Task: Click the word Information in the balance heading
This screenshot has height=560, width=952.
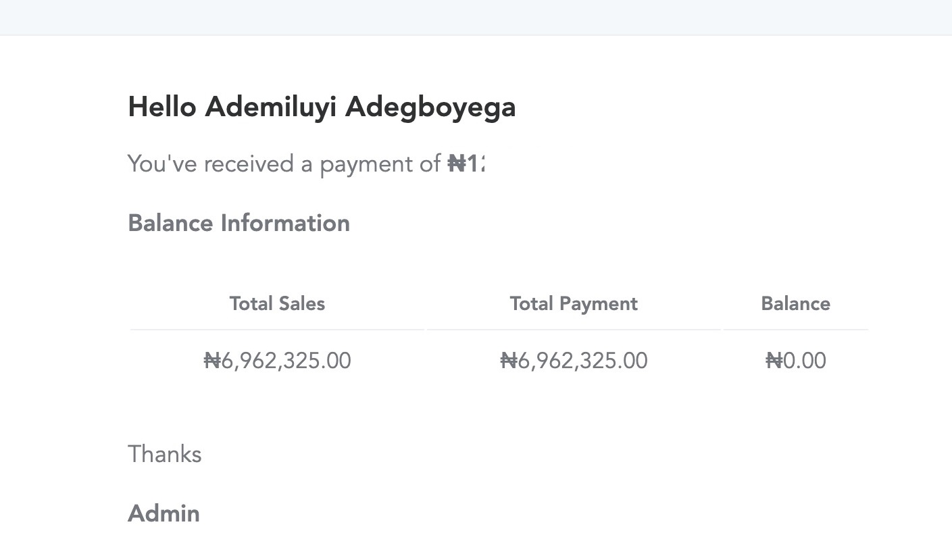Action: coord(285,223)
